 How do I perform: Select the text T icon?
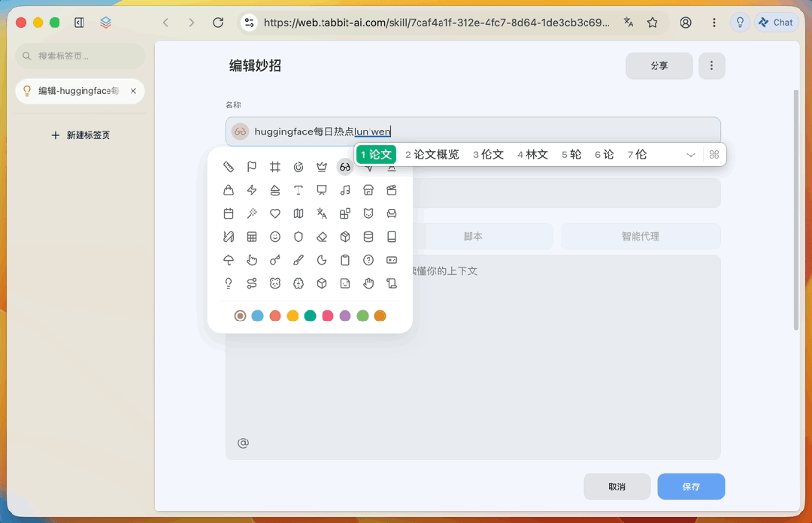pos(298,190)
